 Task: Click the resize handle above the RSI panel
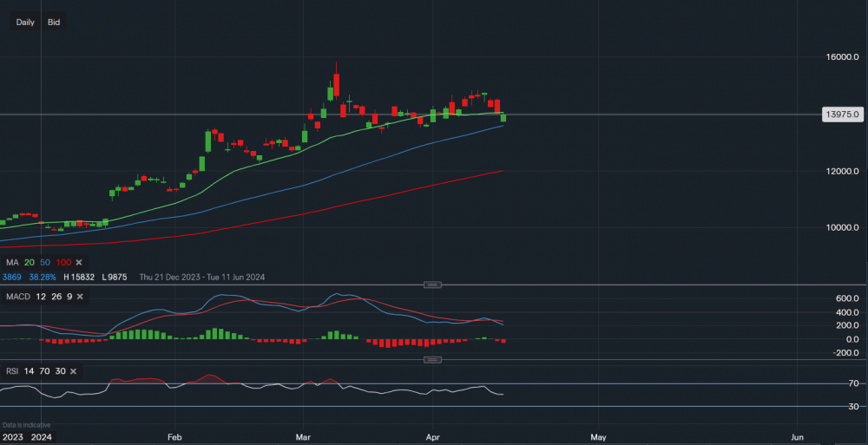[x=433, y=359]
